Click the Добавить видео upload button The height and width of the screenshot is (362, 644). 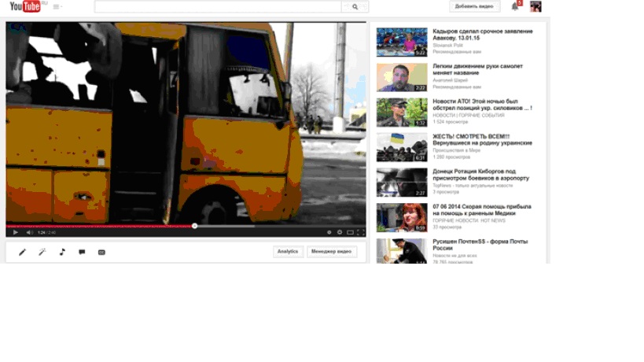tap(474, 6)
